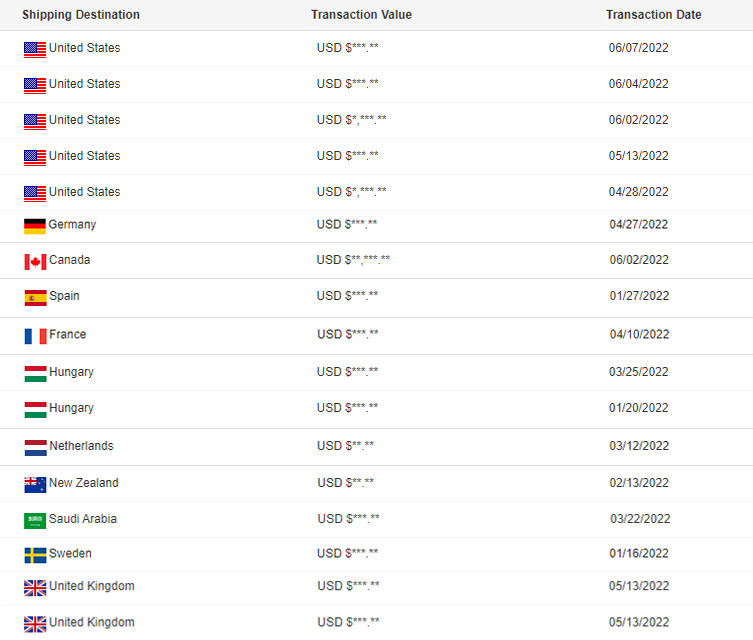The height and width of the screenshot is (640, 753).
Task: Click the New Zealand flag icon
Action: (35, 484)
